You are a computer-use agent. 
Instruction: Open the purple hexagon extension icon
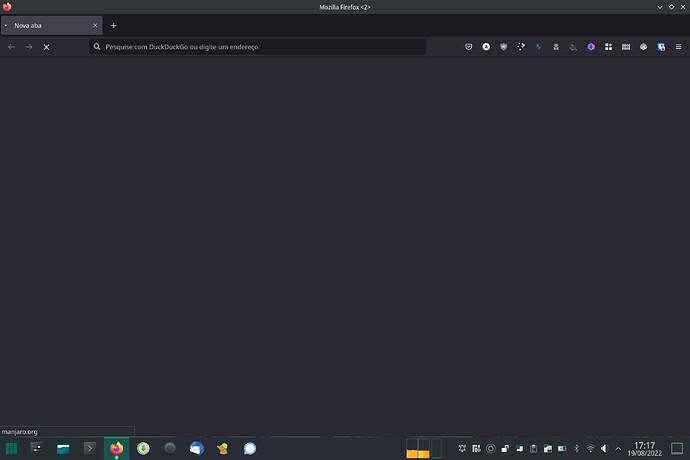click(x=591, y=47)
